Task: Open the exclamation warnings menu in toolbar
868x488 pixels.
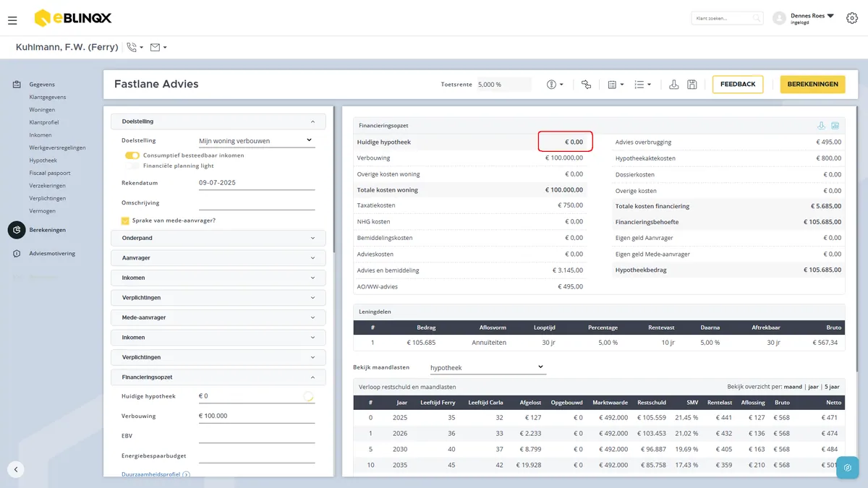Action: click(555, 85)
